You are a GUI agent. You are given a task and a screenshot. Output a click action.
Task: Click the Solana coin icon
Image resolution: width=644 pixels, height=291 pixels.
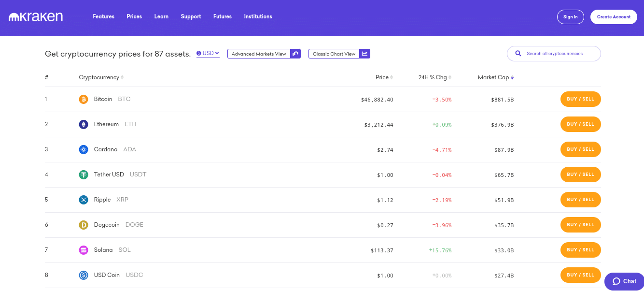84,250
